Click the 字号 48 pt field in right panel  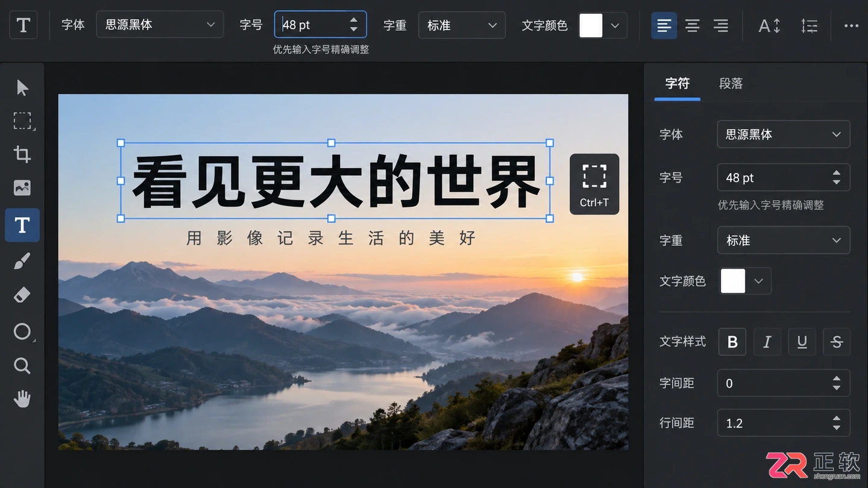point(784,178)
